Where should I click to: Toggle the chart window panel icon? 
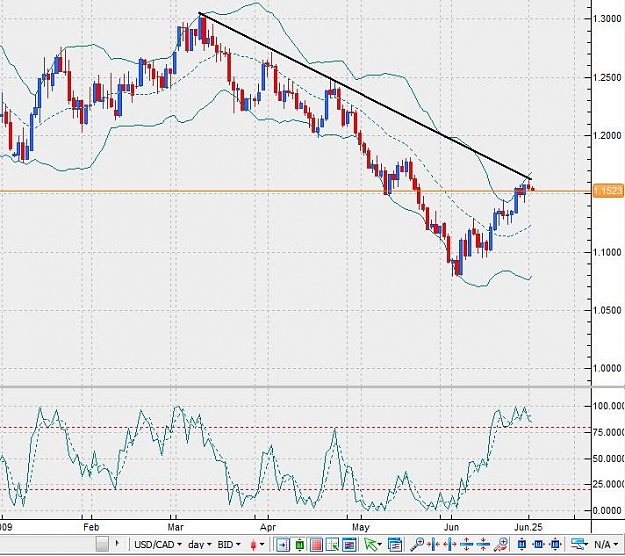pos(349,544)
